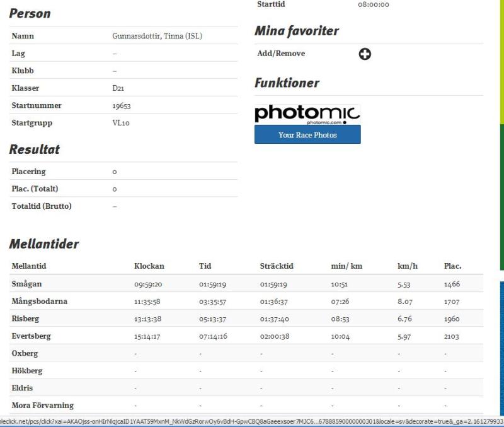504x427 pixels.
Task: Click the Plac. column header
Action: pyautogui.click(x=452, y=266)
